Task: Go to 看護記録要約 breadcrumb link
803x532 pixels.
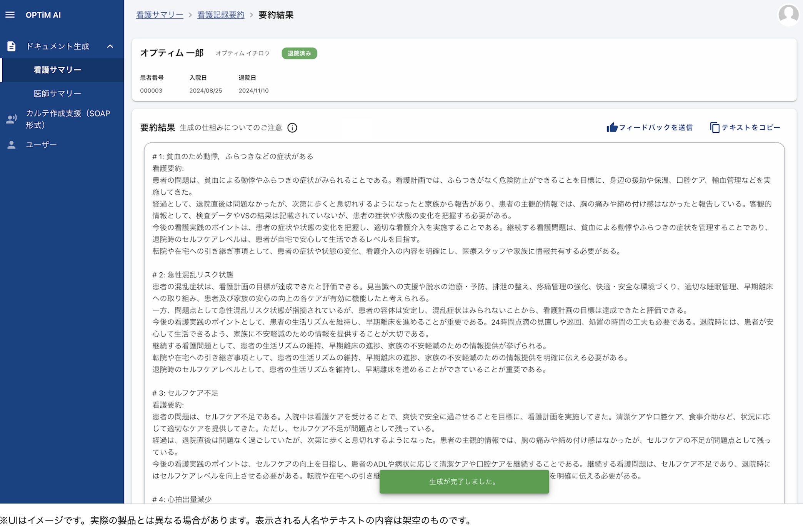Action: coord(221,15)
